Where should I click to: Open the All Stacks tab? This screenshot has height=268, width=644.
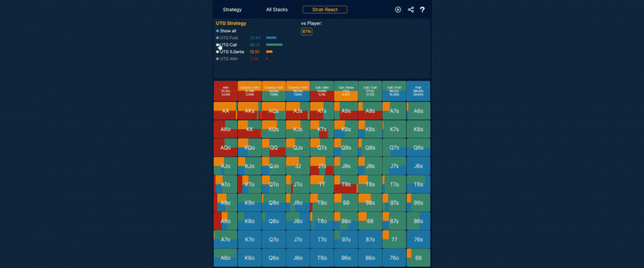click(277, 10)
